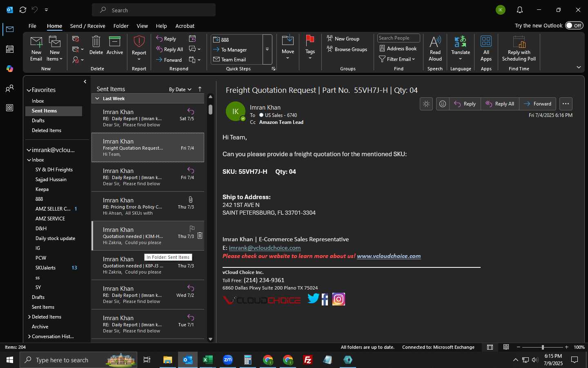The image size is (588, 368).
Task: Type in the Search People field
Action: [x=399, y=38]
